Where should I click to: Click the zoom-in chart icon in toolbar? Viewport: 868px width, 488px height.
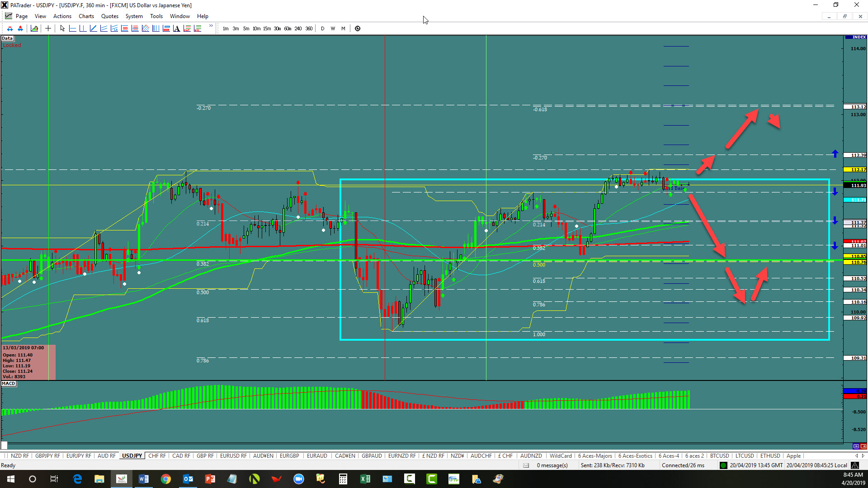pos(20,28)
